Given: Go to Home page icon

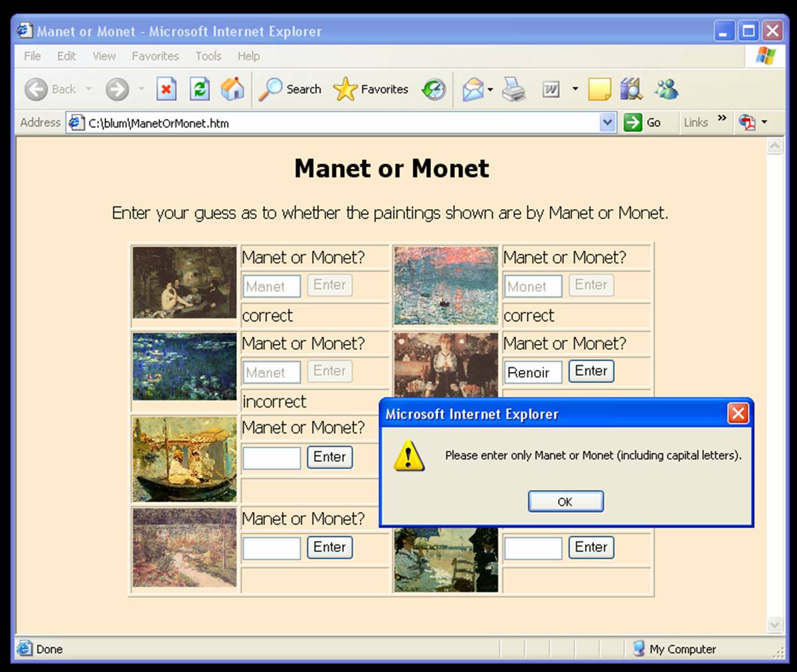Looking at the screenshot, I should (x=232, y=89).
